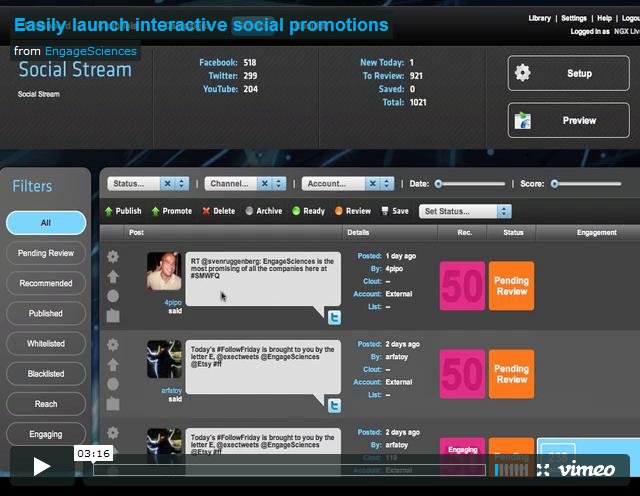640x496 pixels.
Task: Click Delete in the action toolbar
Action: coord(218,211)
